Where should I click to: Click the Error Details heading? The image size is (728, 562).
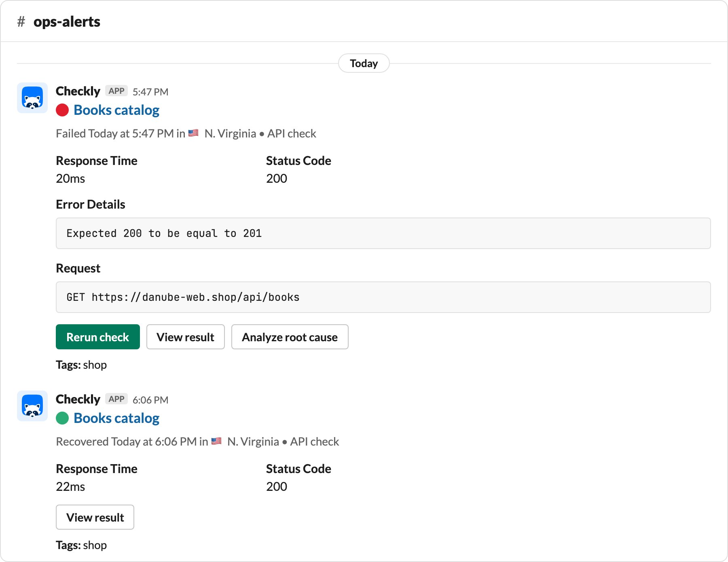pos(91,204)
